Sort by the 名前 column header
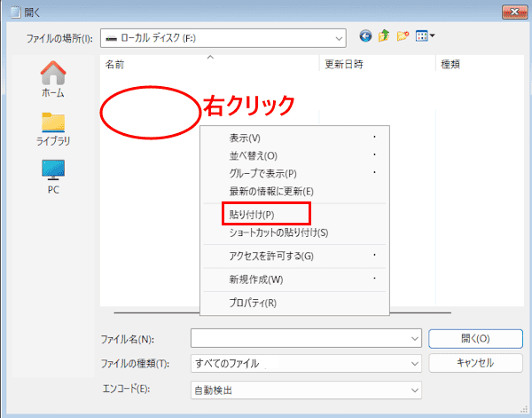Screen dimensions: 532x418 point(209,64)
